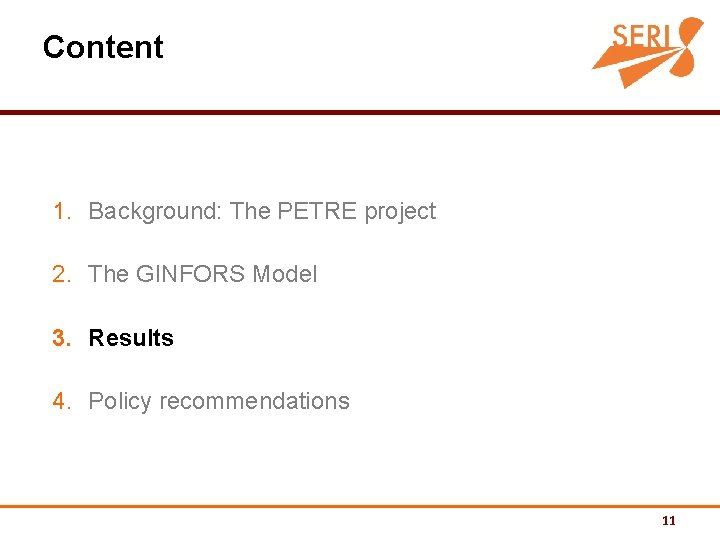This screenshot has width=720, height=540.
Task: Click the slide number 11
Action: pos(669,521)
